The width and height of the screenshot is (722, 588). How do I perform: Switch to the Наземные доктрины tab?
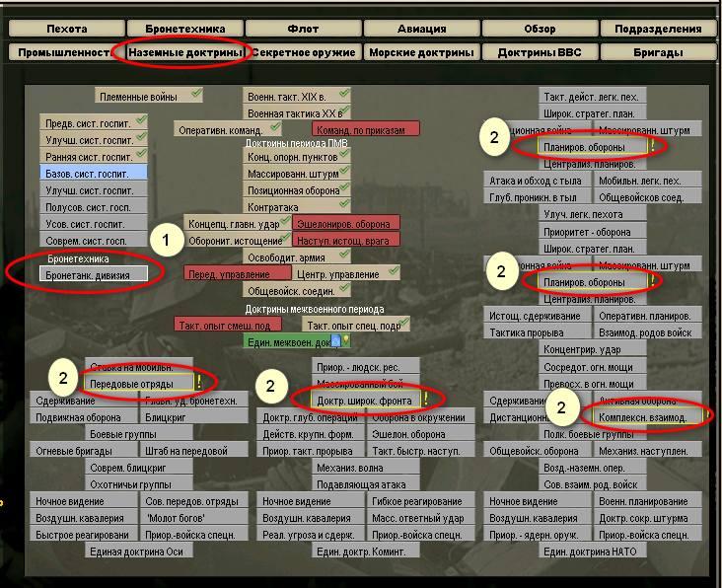(180, 52)
